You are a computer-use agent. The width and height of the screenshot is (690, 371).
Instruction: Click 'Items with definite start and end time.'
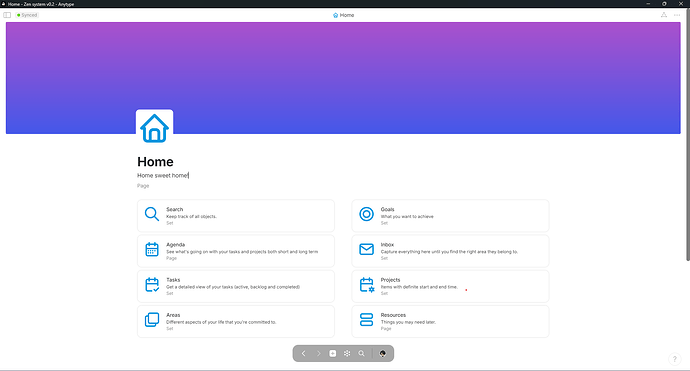pos(419,287)
